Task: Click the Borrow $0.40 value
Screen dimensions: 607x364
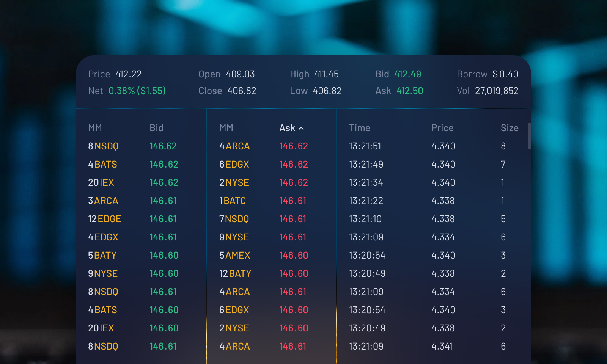Action: (x=505, y=74)
